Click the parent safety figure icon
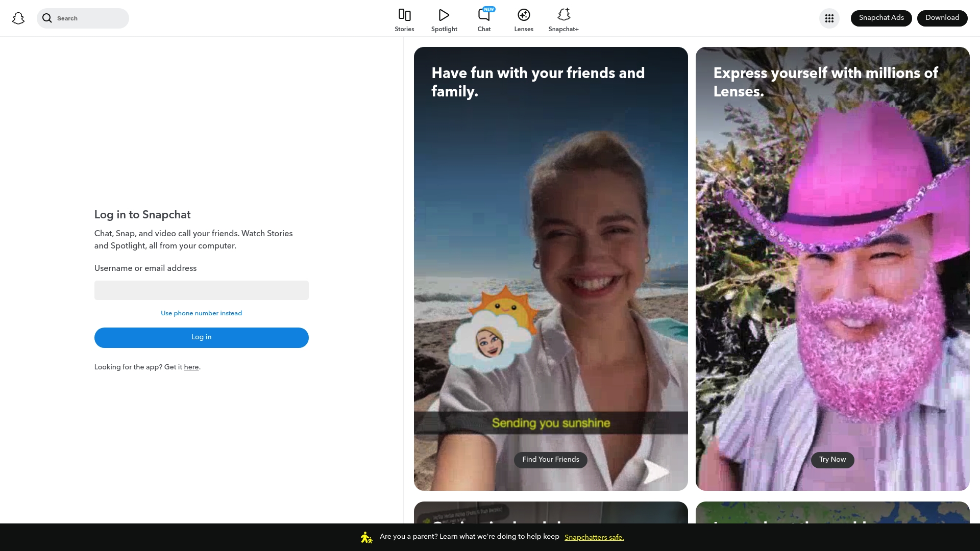The width and height of the screenshot is (980, 551). click(x=366, y=537)
